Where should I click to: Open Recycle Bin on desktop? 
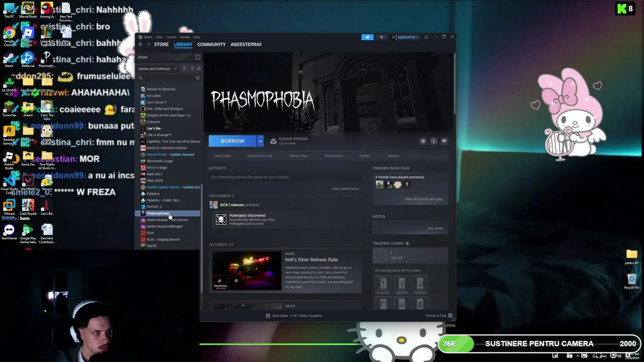[632, 281]
